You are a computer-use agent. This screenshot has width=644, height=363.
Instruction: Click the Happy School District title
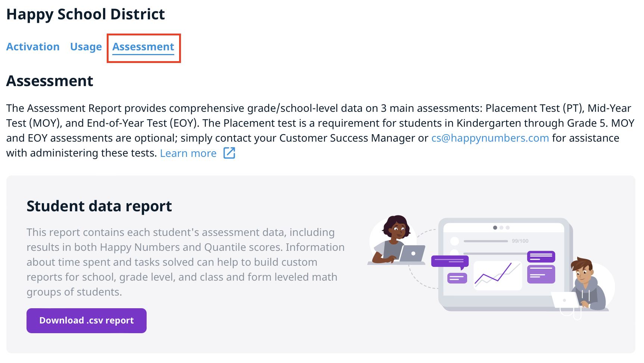pyautogui.click(x=85, y=15)
